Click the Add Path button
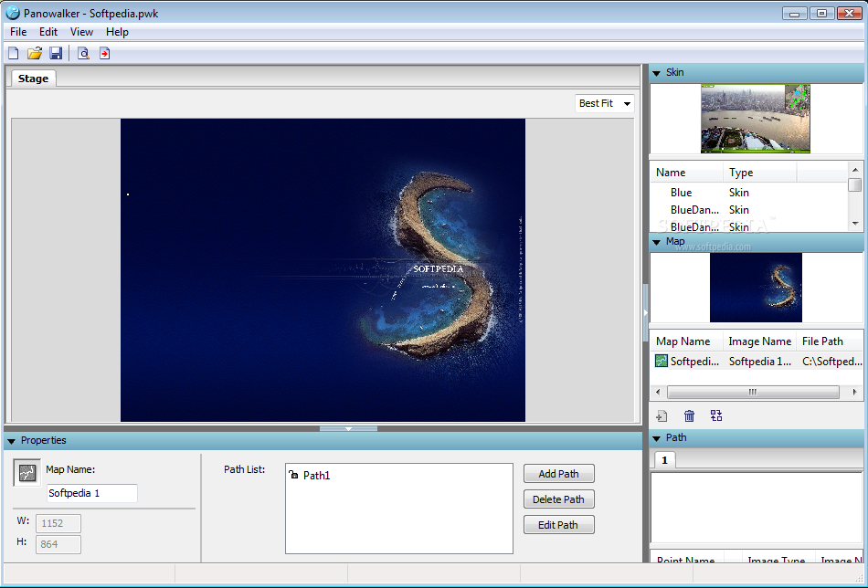 pos(559,474)
